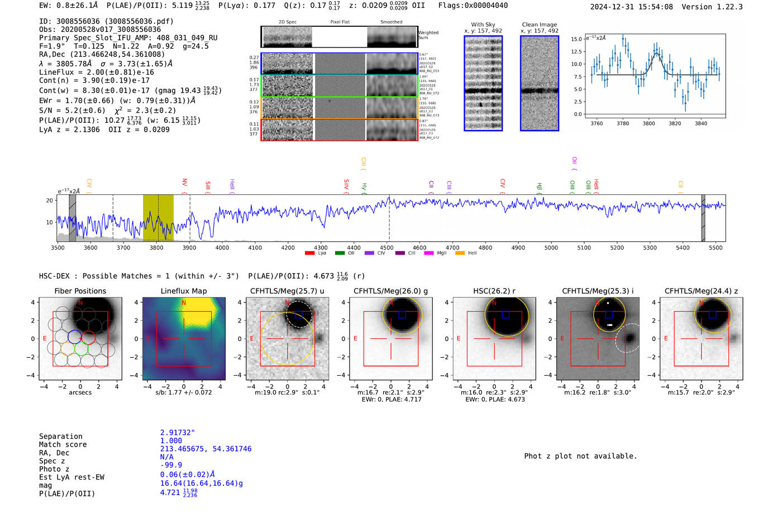Click the Weighted Sum 2D spectrum row
The height and width of the screenshot is (532, 782).
click(x=339, y=37)
